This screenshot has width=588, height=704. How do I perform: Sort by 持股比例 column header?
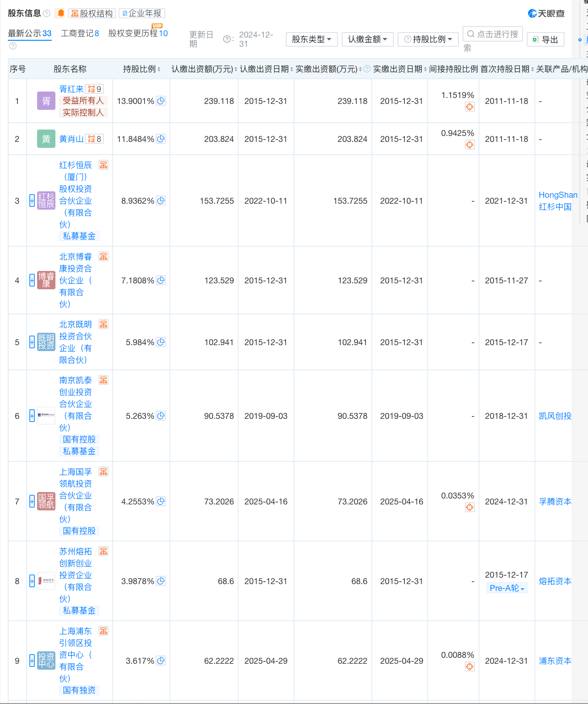pyautogui.click(x=142, y=69)
